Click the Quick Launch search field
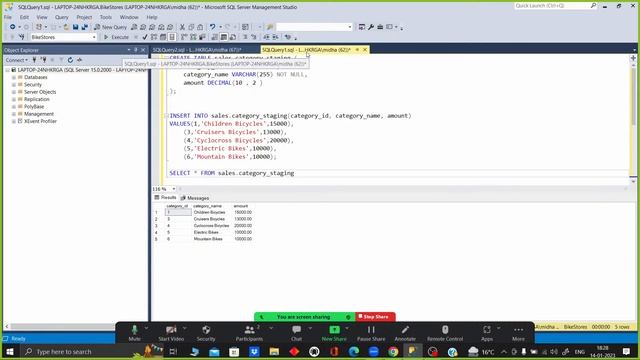 coord(552,6)
